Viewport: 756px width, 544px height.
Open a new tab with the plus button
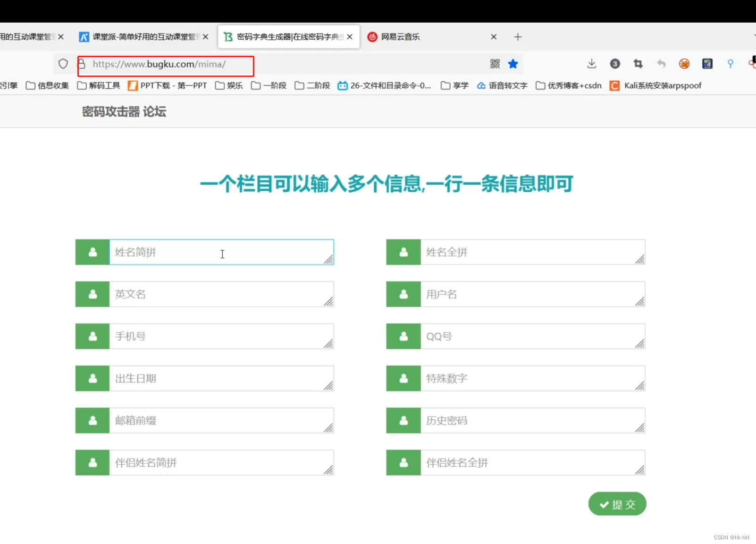click(518, 36)
